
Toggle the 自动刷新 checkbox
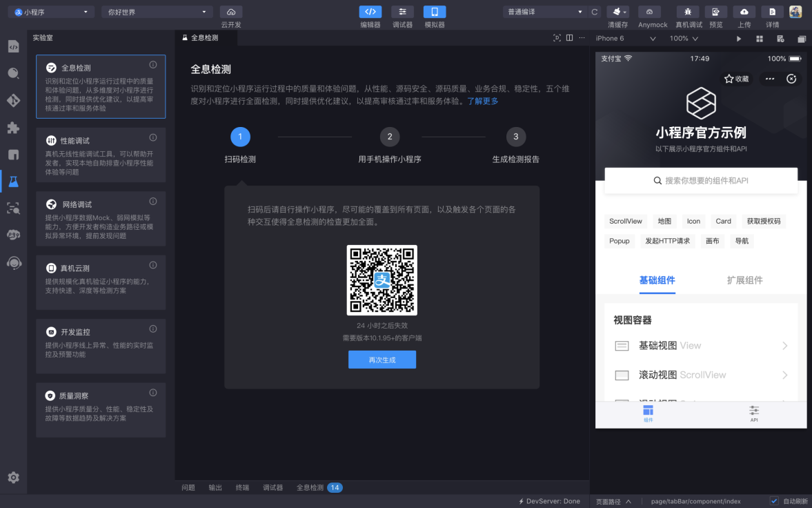point(774,500)
